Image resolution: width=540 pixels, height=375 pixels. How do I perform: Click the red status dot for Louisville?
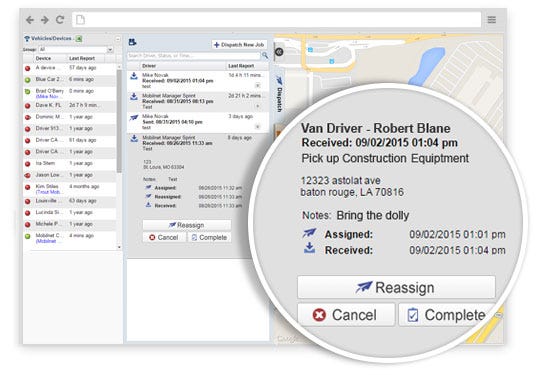point(28,201)
